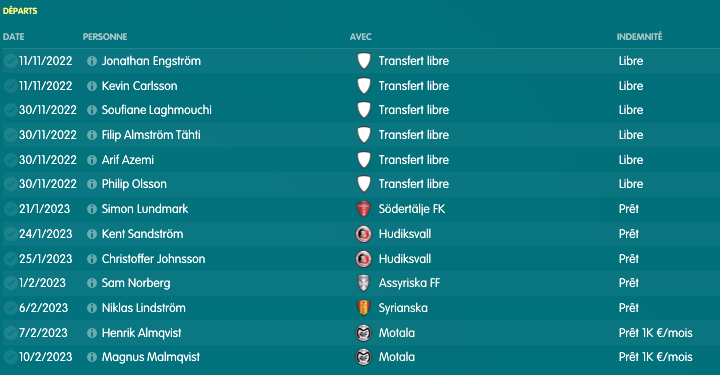This screenshot has height=375, width=720.
Task: Click the AVEC column header
Action: (x=361, y=37)
